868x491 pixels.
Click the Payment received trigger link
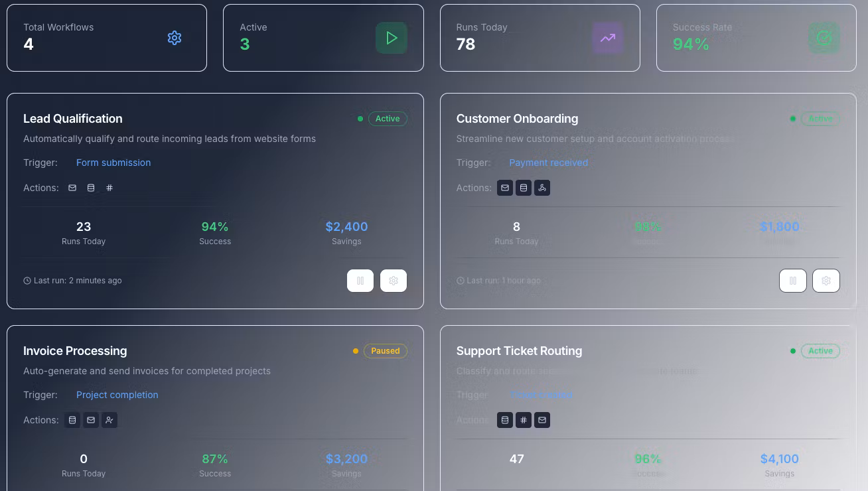click(x=548, y=163)
